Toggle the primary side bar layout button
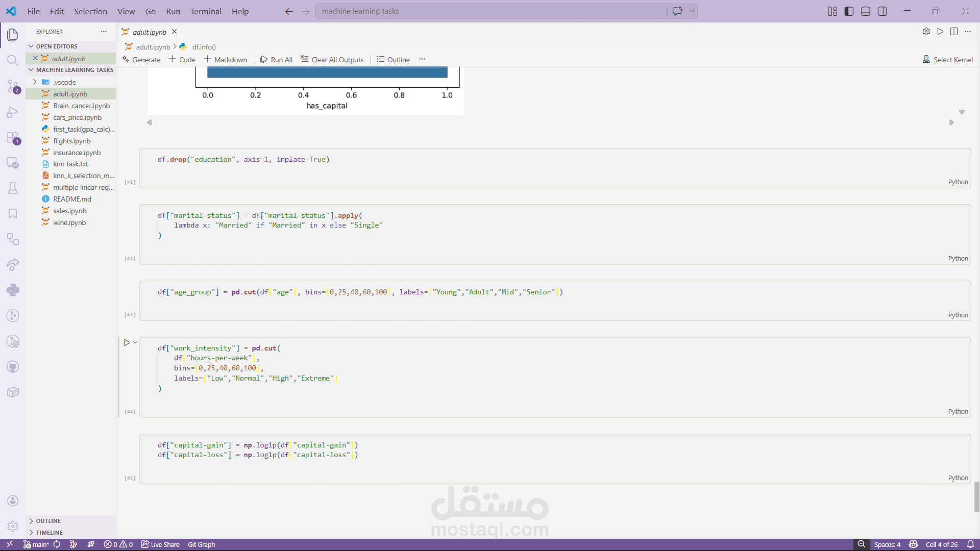Viewport: 980px width, 551px height. [849, 11]
